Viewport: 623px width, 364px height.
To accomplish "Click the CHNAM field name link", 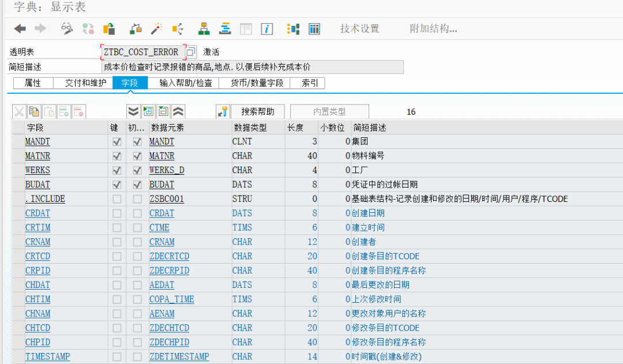I will (x=37, y=314).
